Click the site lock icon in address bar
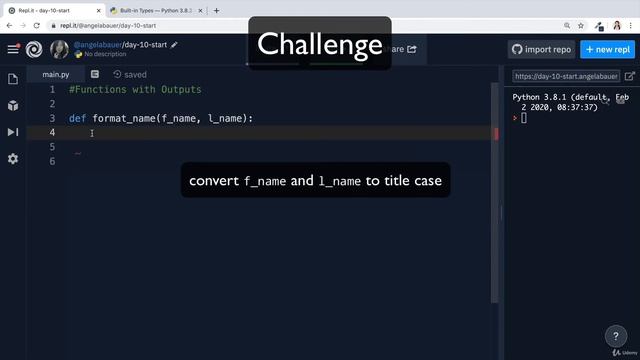This screenshot has height=360, width=640. click(x=53, y=25)
